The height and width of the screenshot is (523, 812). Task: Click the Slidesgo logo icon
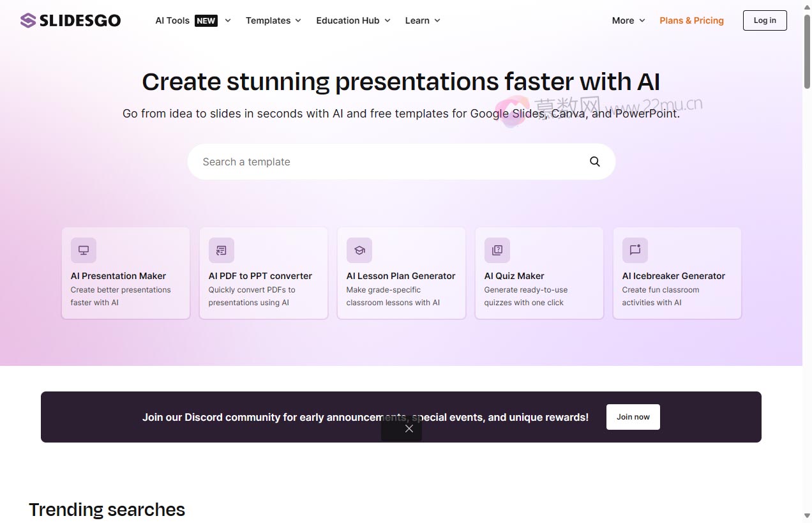click(28, 20)
